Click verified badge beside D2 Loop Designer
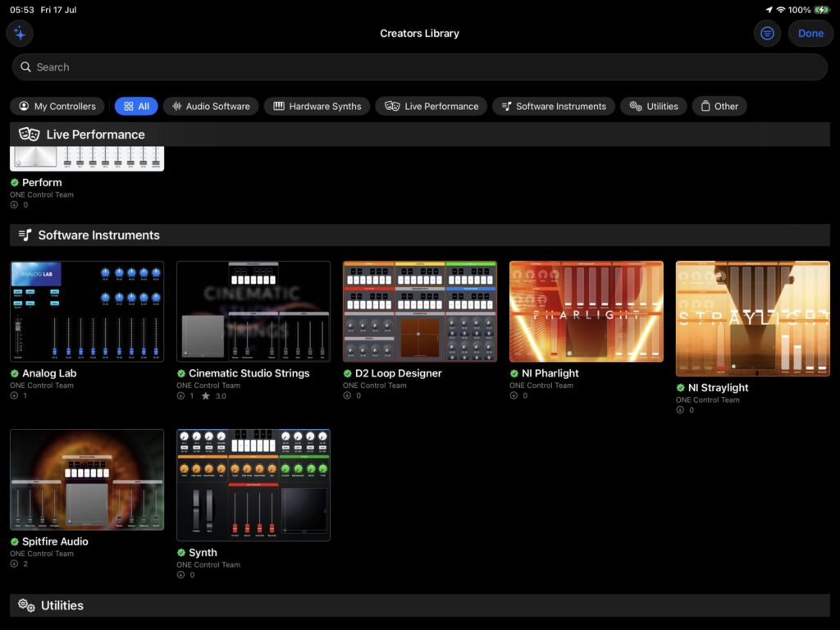This screenshot has width=840, height=630. [348, 374]
